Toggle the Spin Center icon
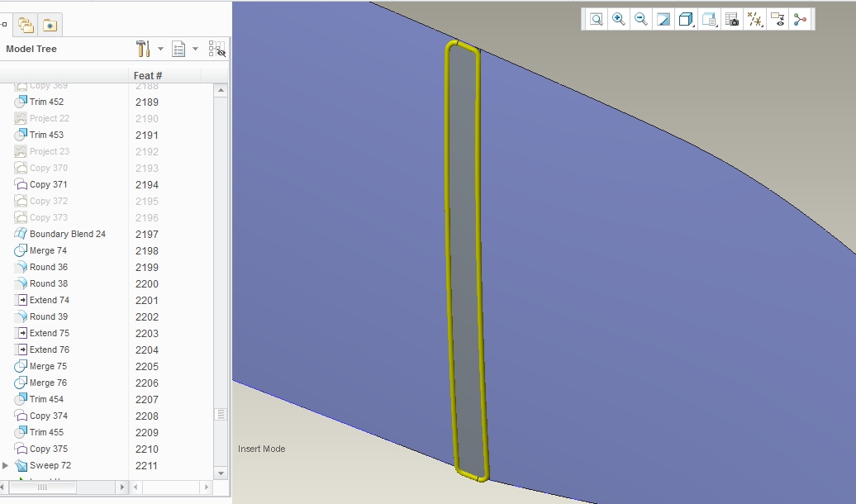The width and height of the screenshot is (856, 504). pyautogui.click(x=801, y=20)
